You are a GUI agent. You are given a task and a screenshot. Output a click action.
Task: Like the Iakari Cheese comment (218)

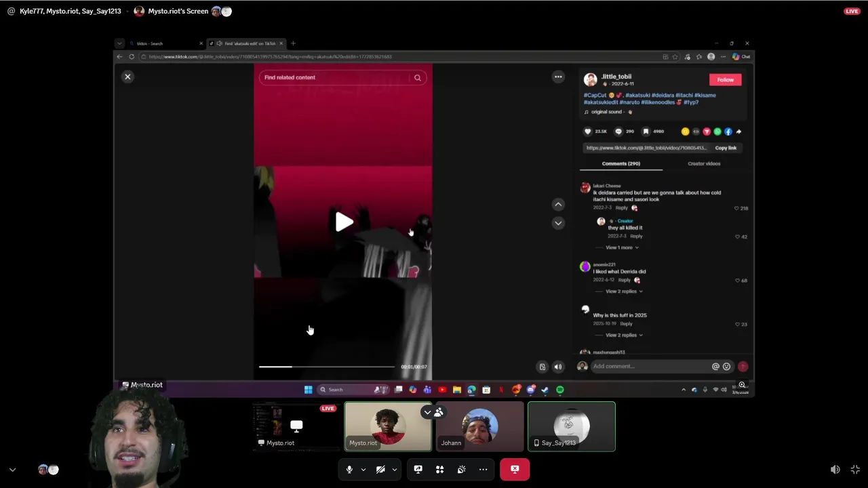[736, 208]
